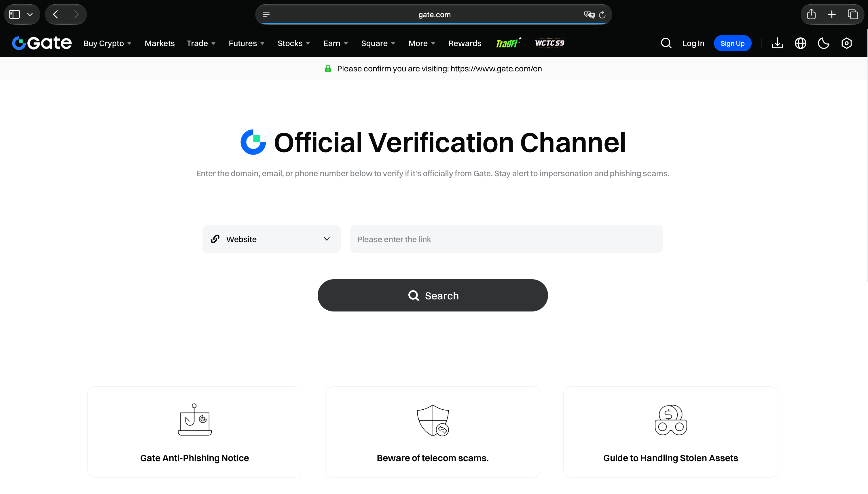Open the app download icon
Viewport: 868px width, 494px height.
pos(777,43)
